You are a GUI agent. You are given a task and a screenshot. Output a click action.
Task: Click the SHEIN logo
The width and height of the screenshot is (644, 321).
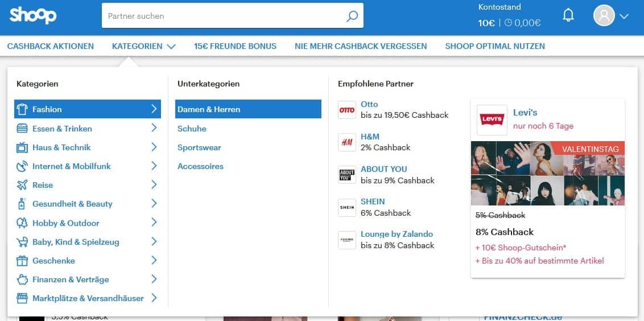click(x=347, y=208)
